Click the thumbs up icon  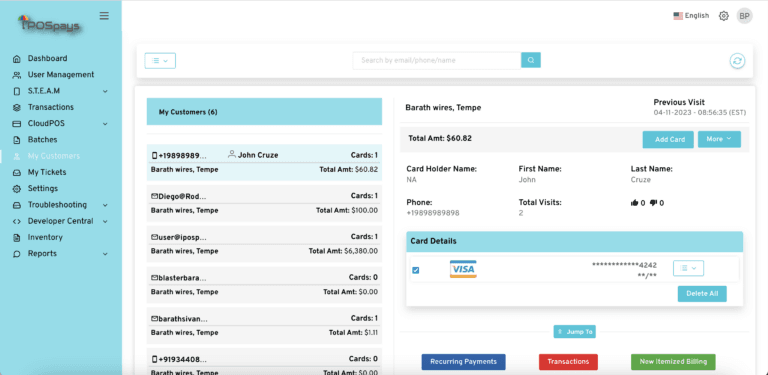pos(635,203)
